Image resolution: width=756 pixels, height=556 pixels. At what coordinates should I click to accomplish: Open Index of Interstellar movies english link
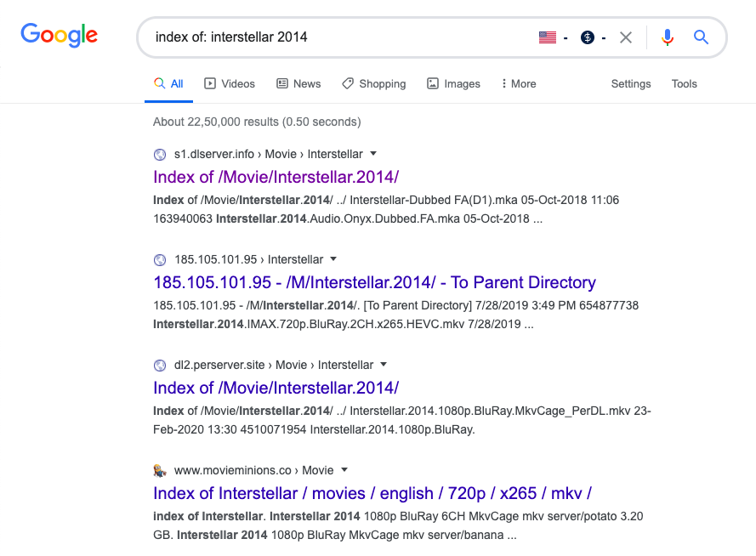coord(372,493)
